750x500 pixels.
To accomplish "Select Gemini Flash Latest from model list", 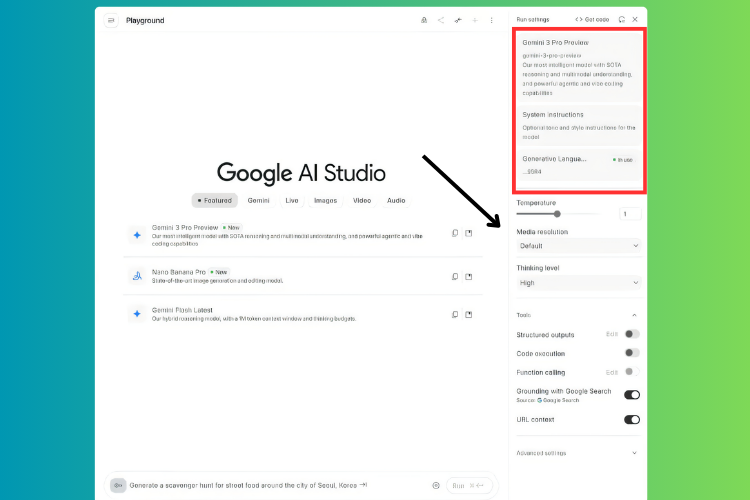I will pyautogui.click(x=303, y=314).
